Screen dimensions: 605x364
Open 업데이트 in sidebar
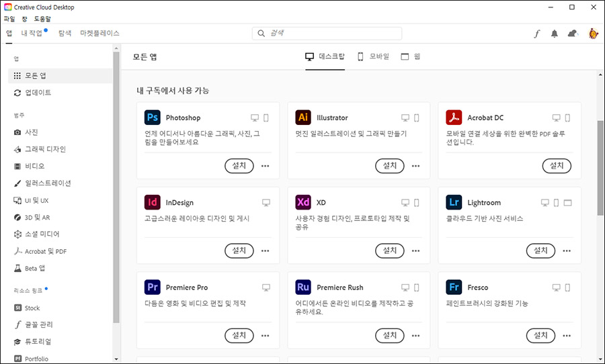pyautogui.click(x=32, y=93)
